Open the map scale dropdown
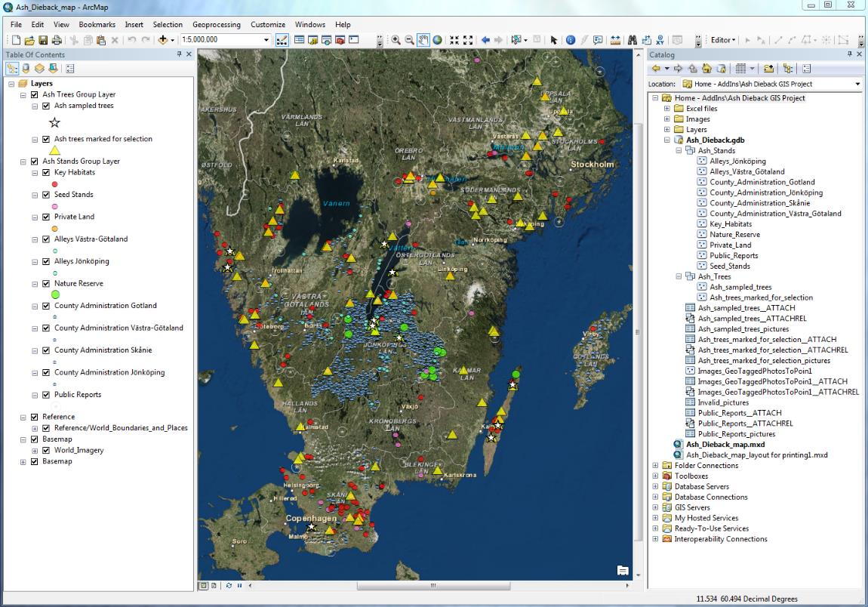The width and height of the screenshot is (868, 607). 266,40
